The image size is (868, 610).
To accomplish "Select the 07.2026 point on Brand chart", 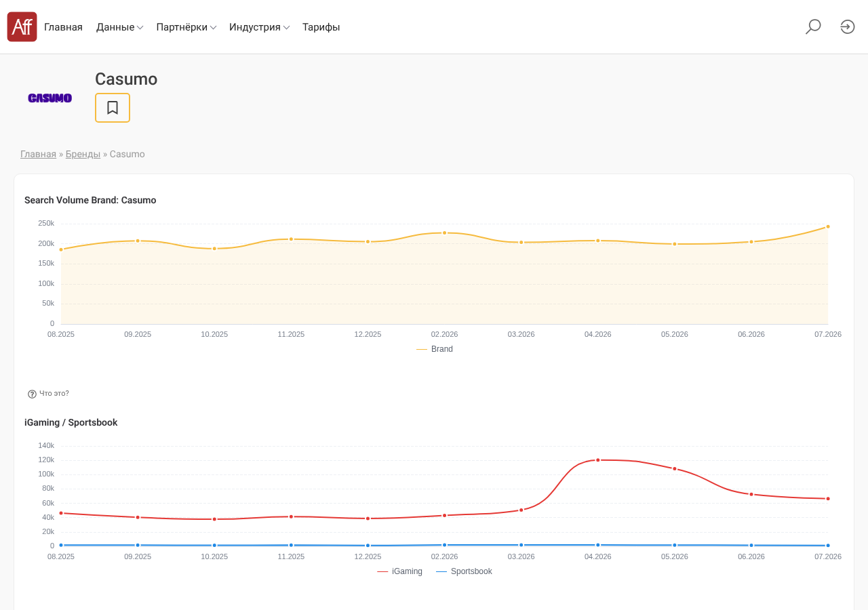I will pos(828,226).
